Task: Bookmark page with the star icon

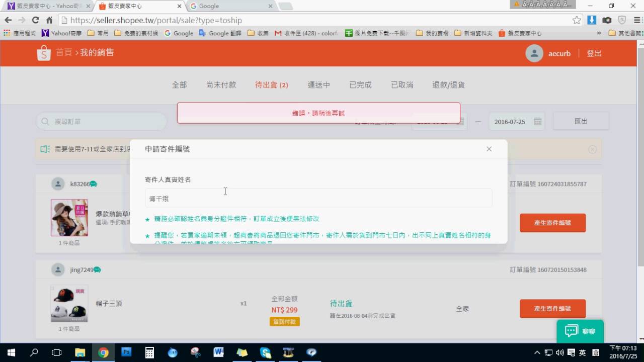Action: pos(577,20)
